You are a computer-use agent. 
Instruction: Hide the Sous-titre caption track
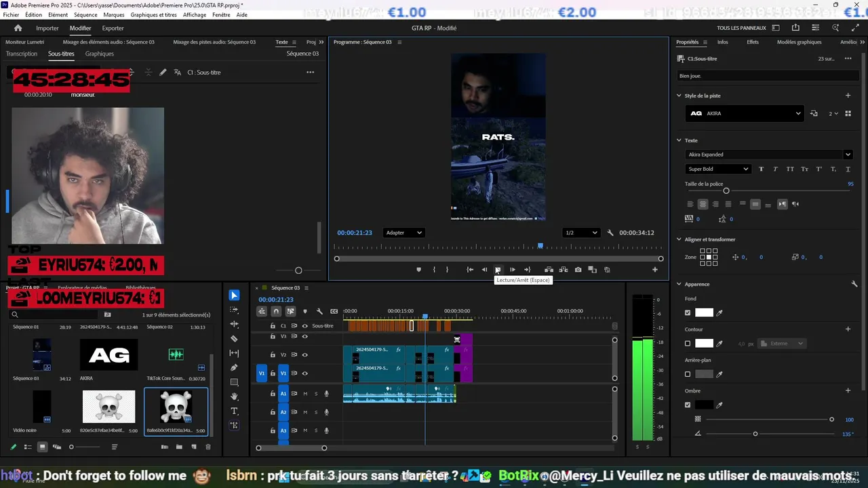tap(304, 326)
